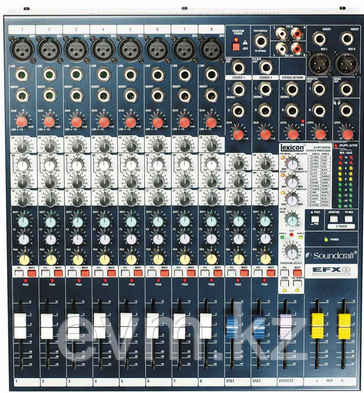Turn the white mid-frequency knob on channel 6
The image size is (364, 393).
(x=158, y=165)
